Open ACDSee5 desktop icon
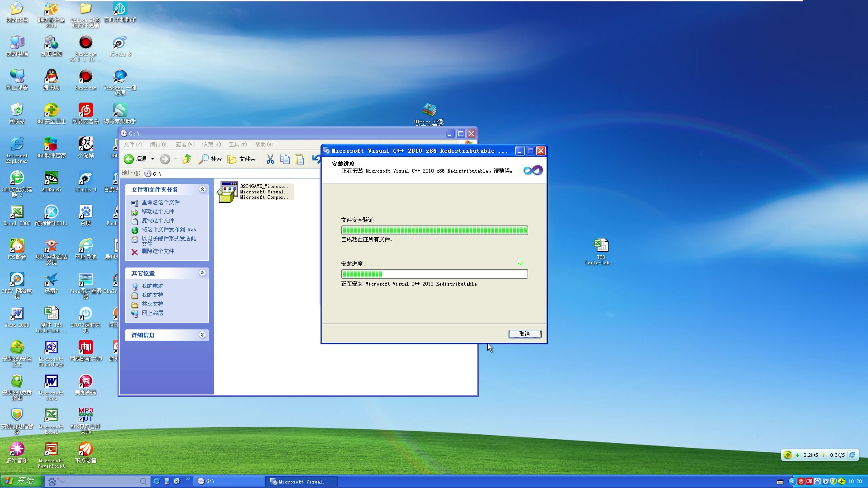This screenshot has height=488, width=868. click(x=52, y=181)
